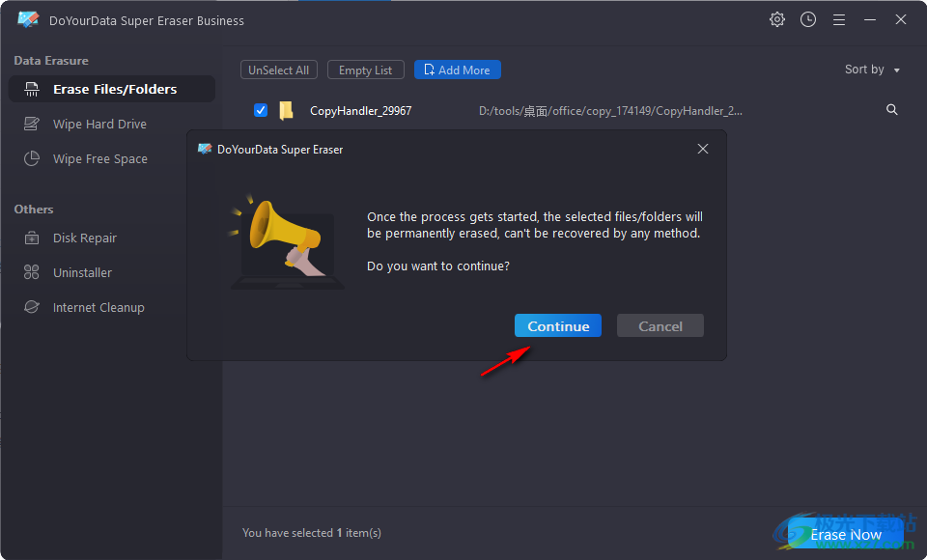Image resolution: width=927 pixels, height=560 pixels.
Task: Close the DoYourData Super Eraser dialog
Action: (702, 149)
